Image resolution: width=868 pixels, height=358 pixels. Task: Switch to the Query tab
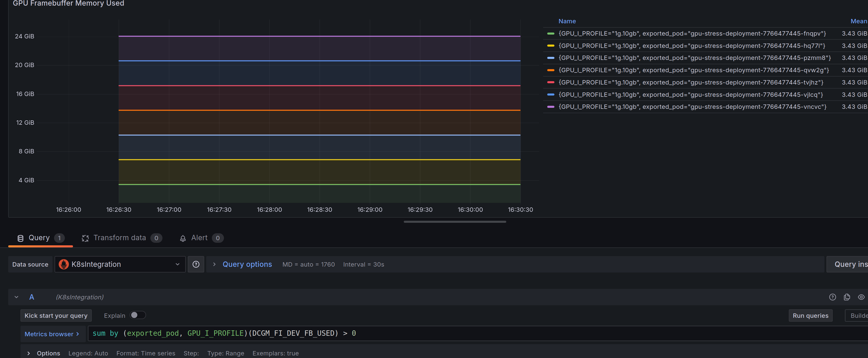(x=40, y=238)
